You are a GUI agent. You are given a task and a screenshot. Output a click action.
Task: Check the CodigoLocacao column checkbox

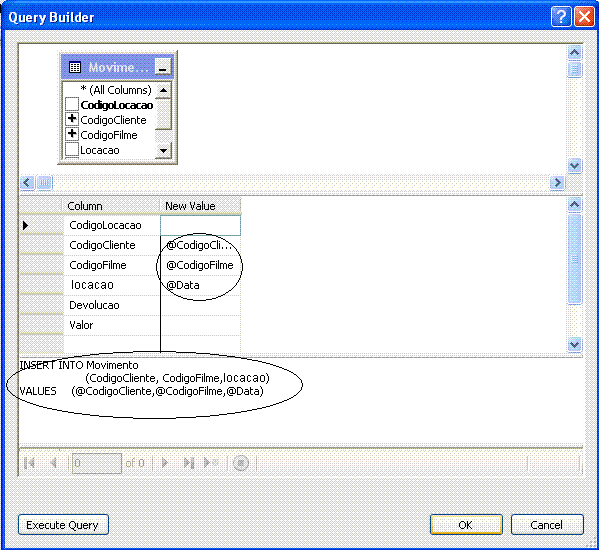(x=72, y=104)
